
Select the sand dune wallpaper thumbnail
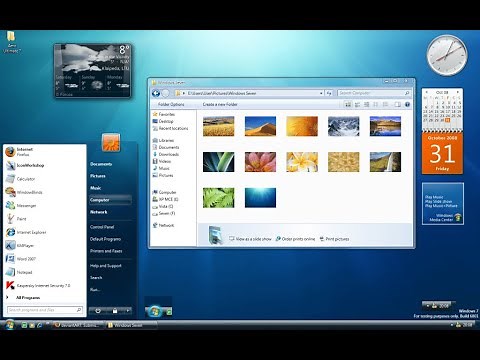260,126
